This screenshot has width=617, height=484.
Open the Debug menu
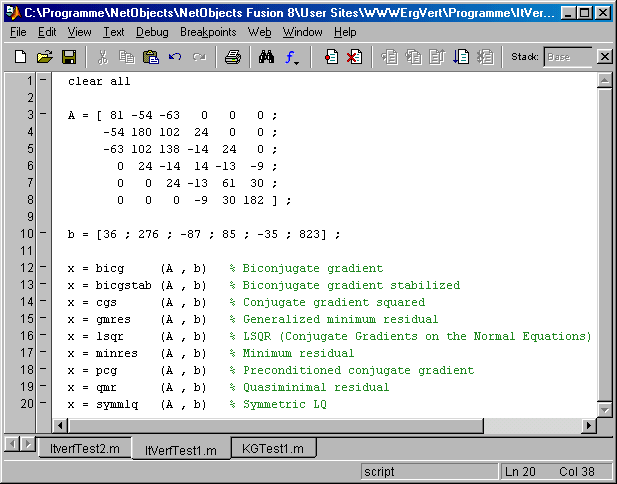[152, 32]
